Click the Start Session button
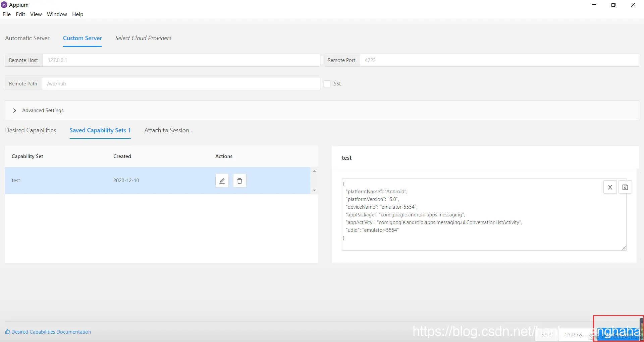Viewport: 644px width, 342px height. click(619, 334)
